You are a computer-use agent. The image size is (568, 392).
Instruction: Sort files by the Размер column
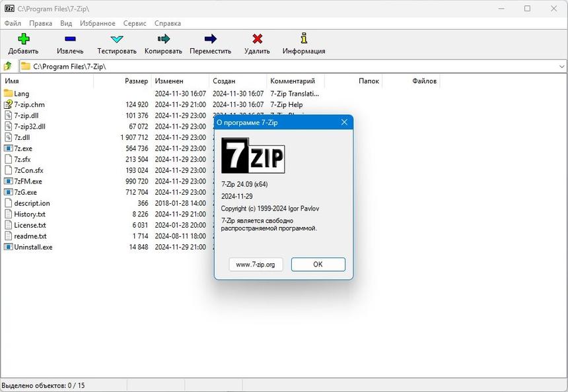pos(135,81)
